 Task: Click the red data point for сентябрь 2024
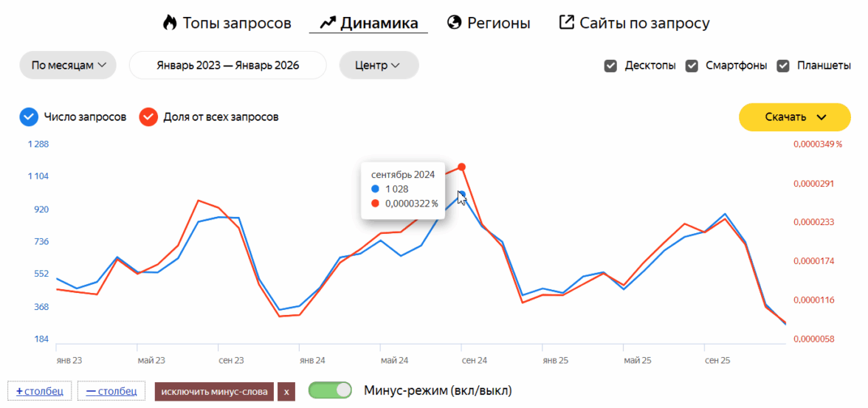point(461,167)
